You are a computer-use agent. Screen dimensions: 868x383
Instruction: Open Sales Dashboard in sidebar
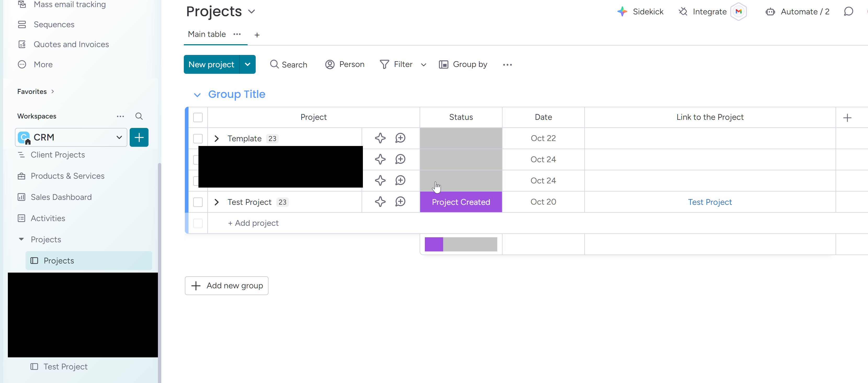coord(61,197)
